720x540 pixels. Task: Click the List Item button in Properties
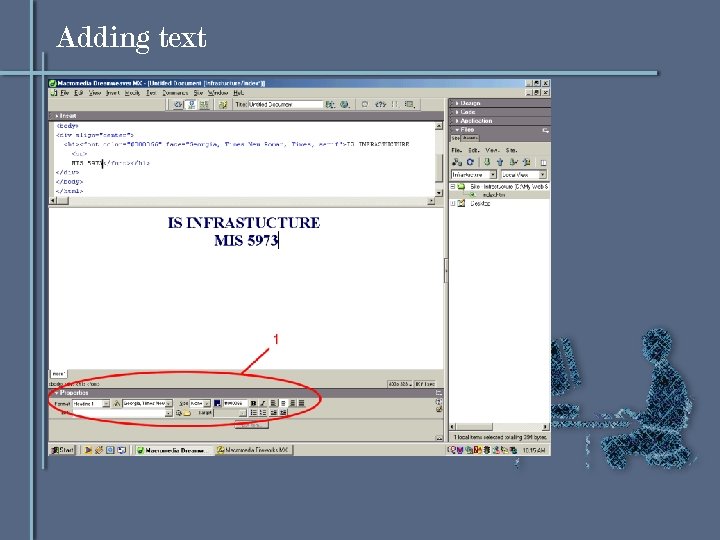252,426
